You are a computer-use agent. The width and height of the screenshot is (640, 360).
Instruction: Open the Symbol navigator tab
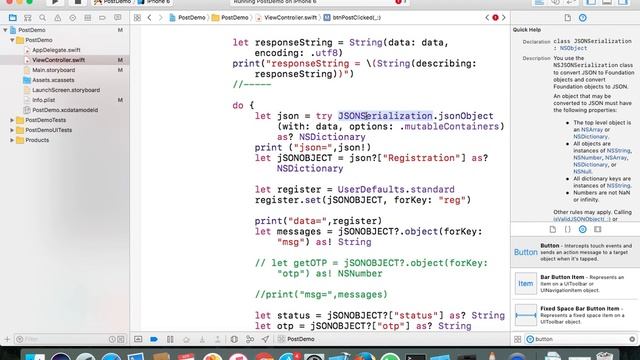pos(27,18)
